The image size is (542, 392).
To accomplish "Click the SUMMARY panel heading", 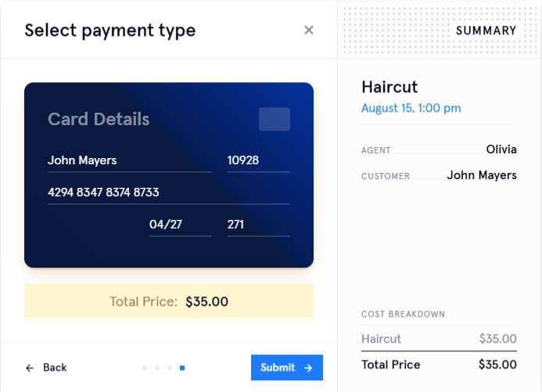I will point(486,31).
